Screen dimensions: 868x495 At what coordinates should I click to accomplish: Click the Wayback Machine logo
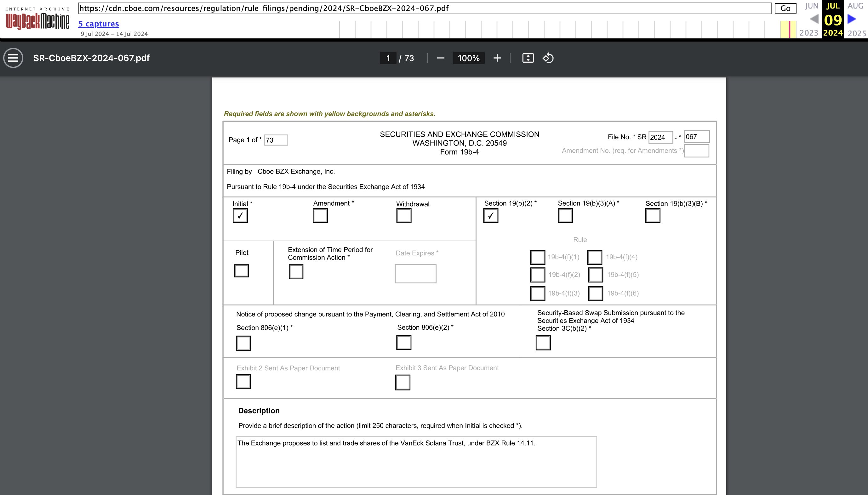tap(37, 19)
